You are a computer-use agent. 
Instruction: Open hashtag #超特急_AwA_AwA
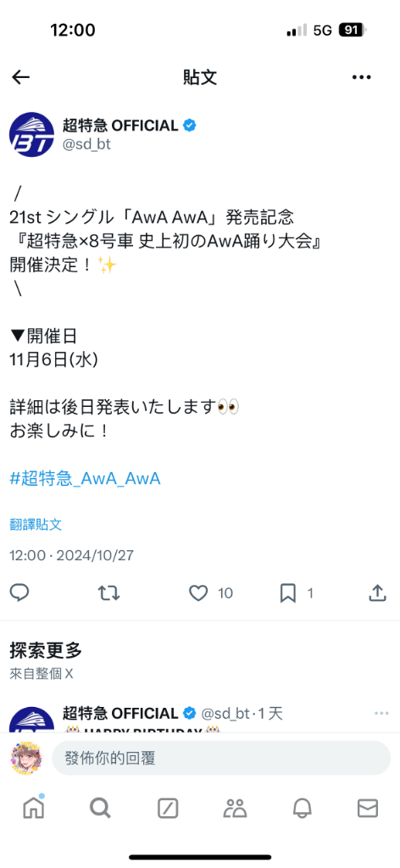click(x=86, y=478)
